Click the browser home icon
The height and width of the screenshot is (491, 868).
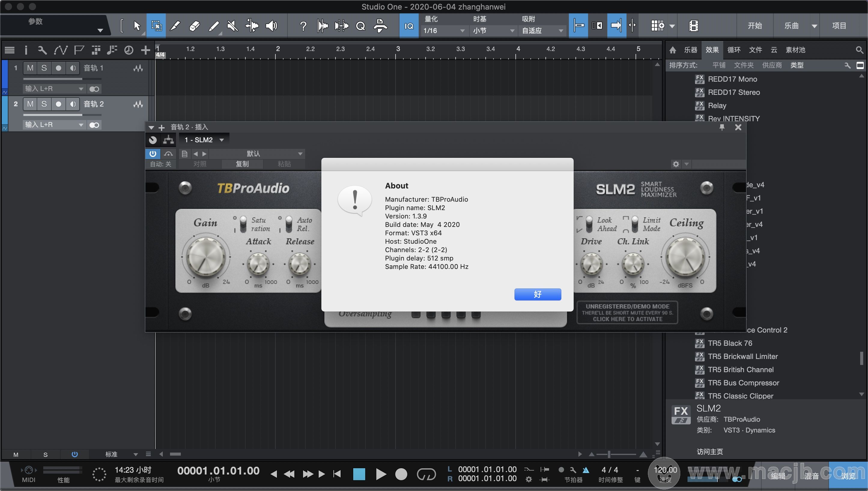pyautogui.click(x=672, y=50)
